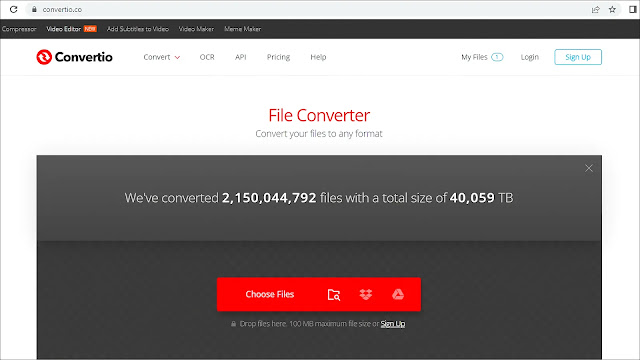Reload the page with the refresh icon
This screenshot has height=360, width=640.
click(x=13, y=9)
